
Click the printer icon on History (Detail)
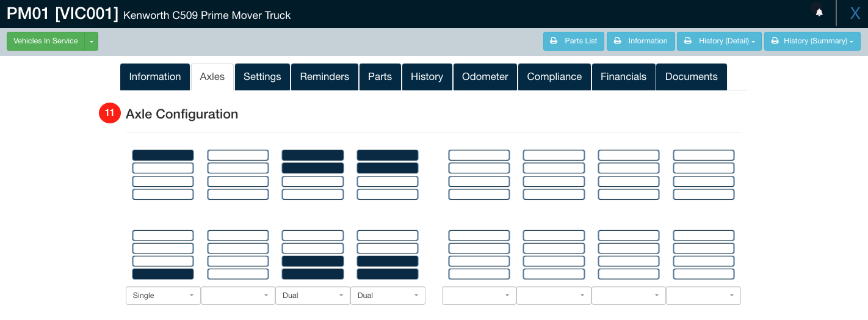[688, 41]
